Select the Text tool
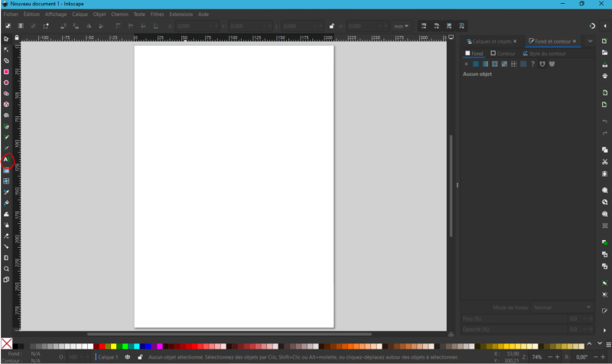This screenshot has height=364, width=612. pyautogui.click(x=6, y=159)
